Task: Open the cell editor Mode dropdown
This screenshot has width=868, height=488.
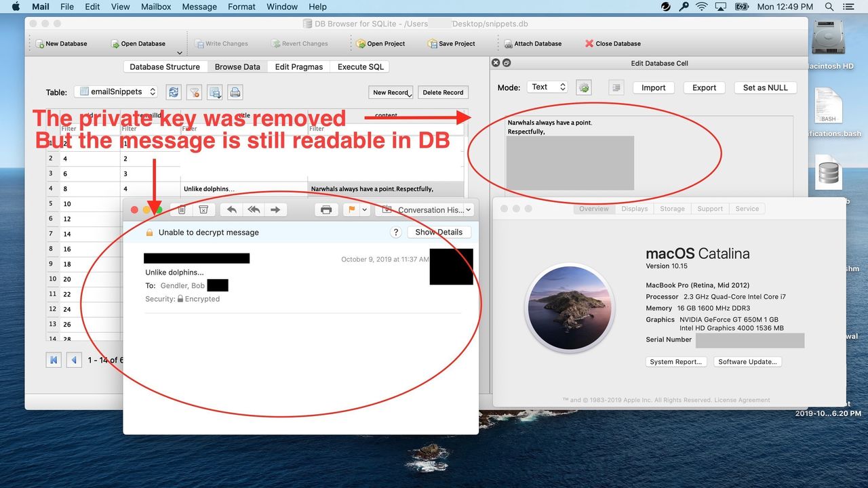Action: [547, 87]
